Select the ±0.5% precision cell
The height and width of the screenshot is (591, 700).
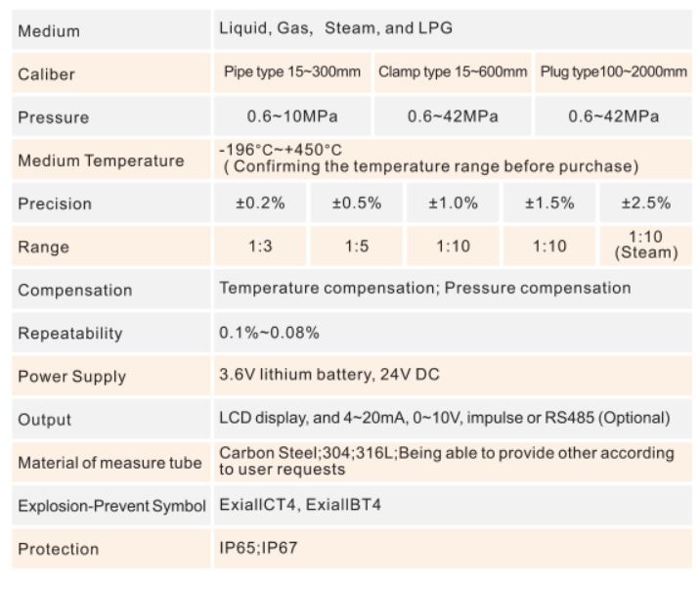pos(357,204)
